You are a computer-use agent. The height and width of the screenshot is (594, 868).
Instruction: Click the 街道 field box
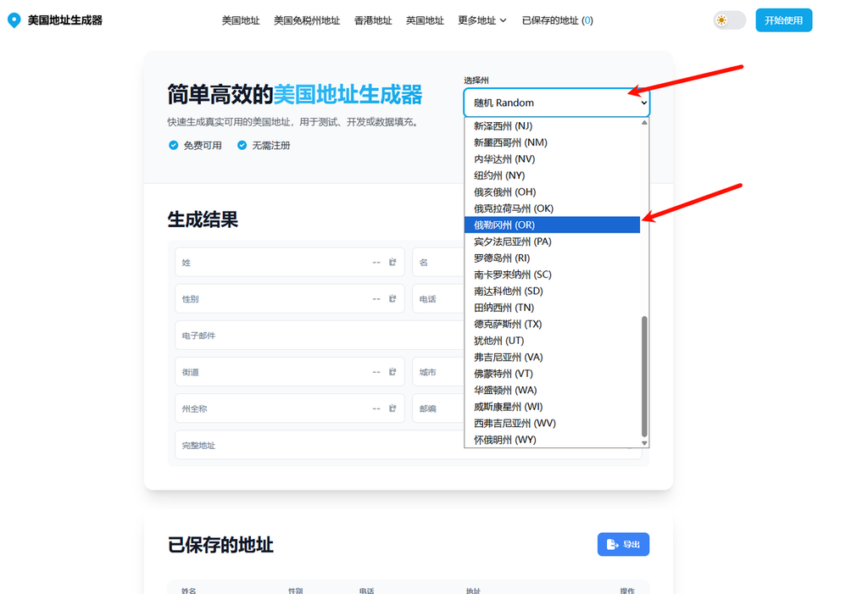click(x=290, y=372)
